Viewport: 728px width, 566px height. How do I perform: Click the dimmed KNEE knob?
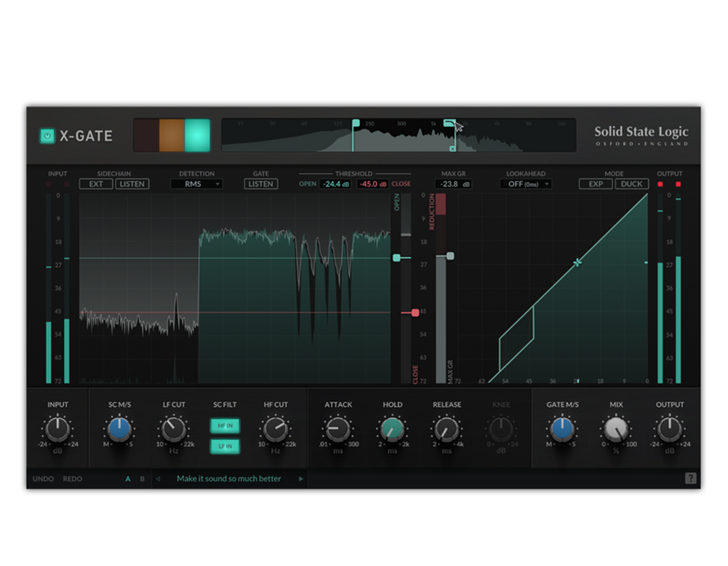[501, 429]
